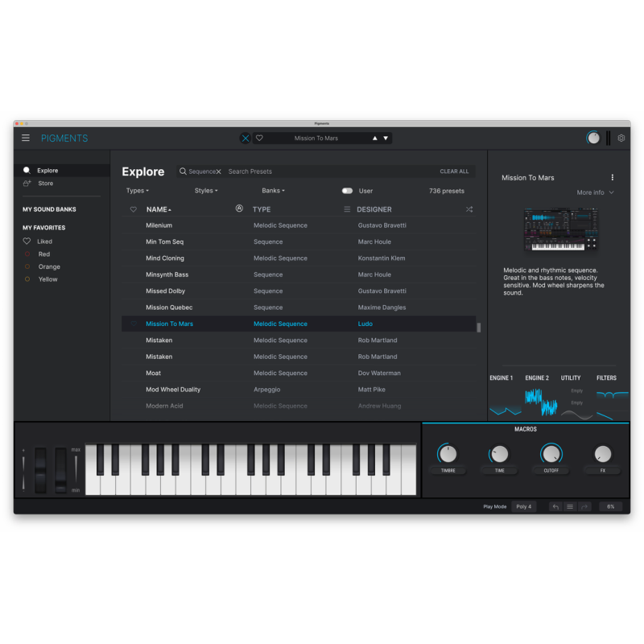Click the preset list scrollbar handle
644x644 pixels.
(478, 328)
